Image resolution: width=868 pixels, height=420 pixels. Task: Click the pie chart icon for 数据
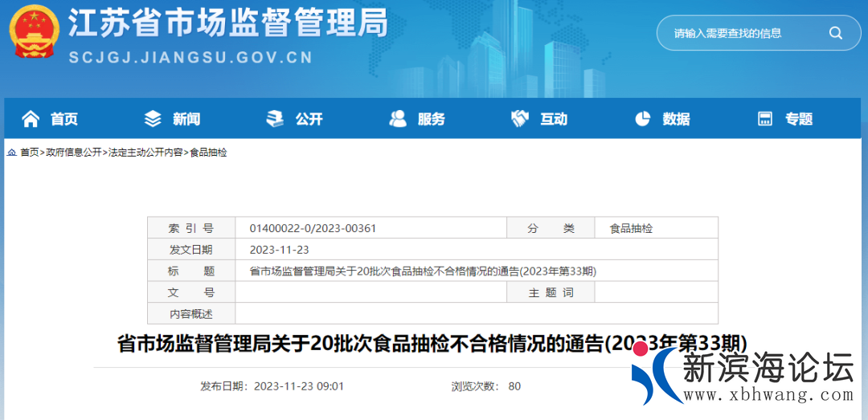click(x=642, y=119)
